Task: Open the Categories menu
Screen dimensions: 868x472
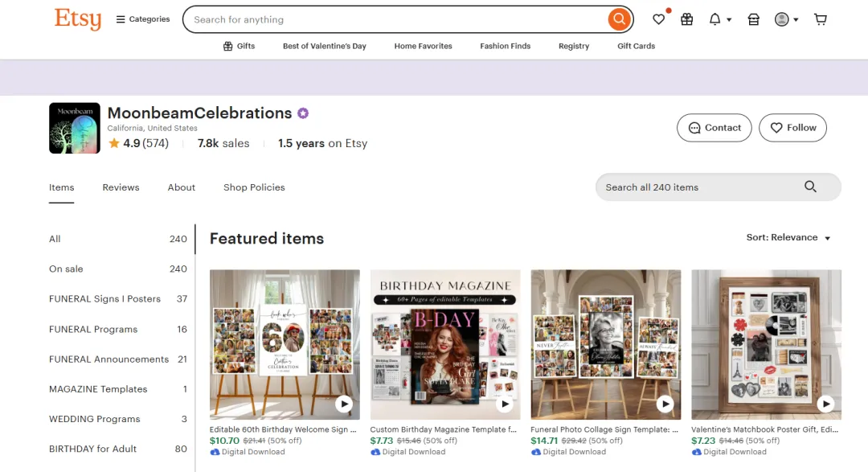Action: [143, 19]
